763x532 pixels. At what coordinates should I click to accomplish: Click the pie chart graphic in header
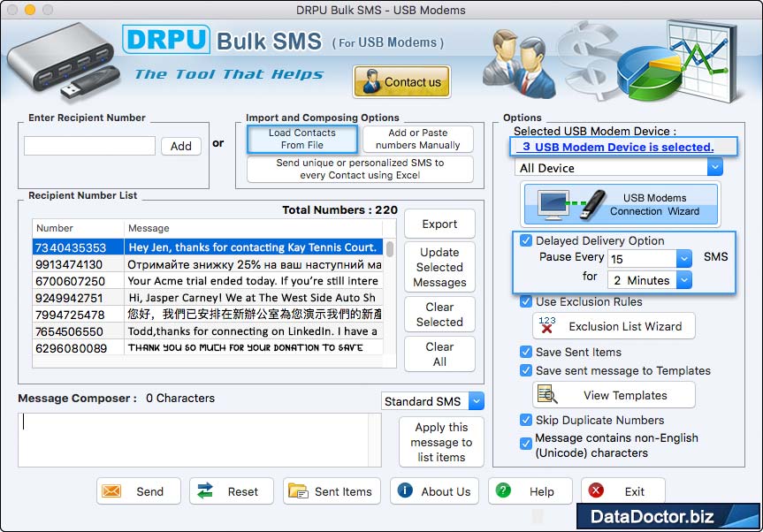click(x=650, y=73)
